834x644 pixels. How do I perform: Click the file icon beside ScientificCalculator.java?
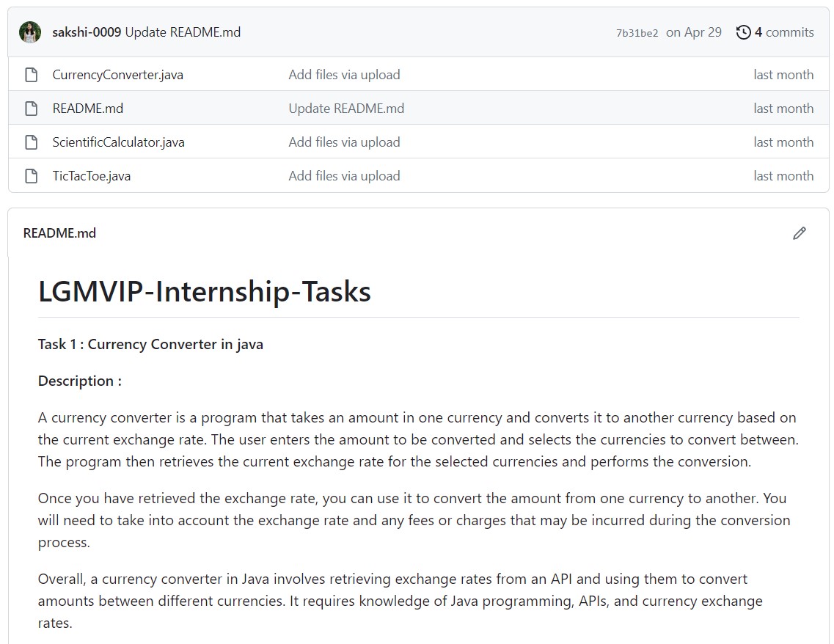pos(31,142)
